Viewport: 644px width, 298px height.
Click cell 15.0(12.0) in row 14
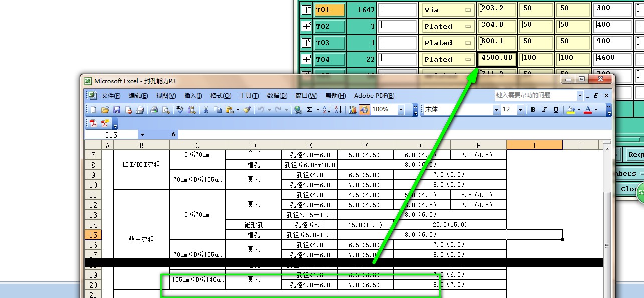[366, 224]
